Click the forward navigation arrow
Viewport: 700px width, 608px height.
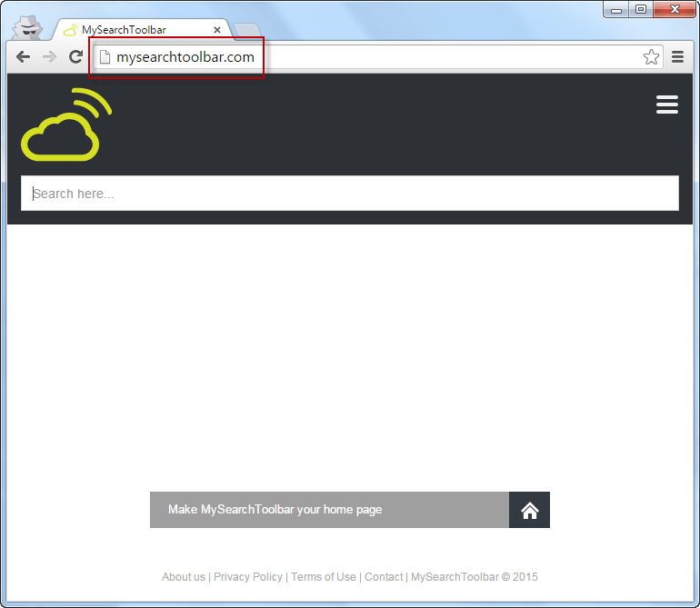50,56
